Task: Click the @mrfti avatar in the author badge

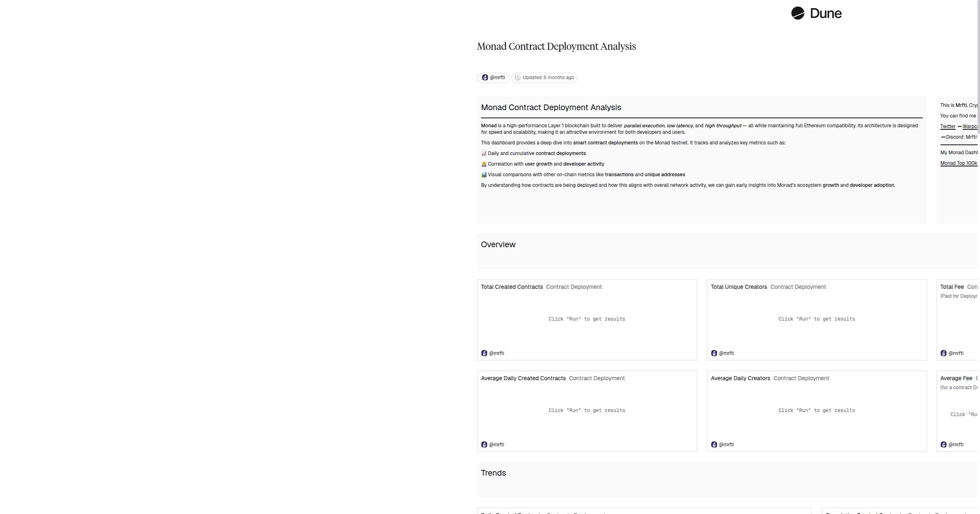Action: [485, 78]
